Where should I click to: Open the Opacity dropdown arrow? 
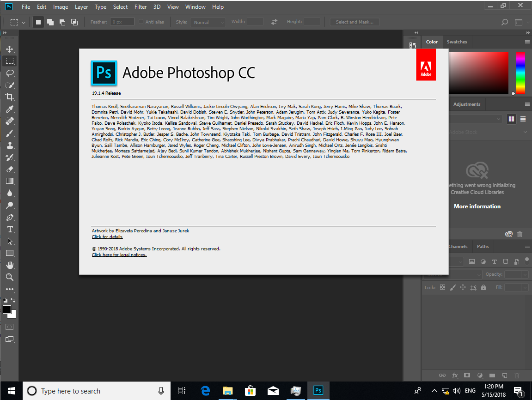[x=525, y=274]
